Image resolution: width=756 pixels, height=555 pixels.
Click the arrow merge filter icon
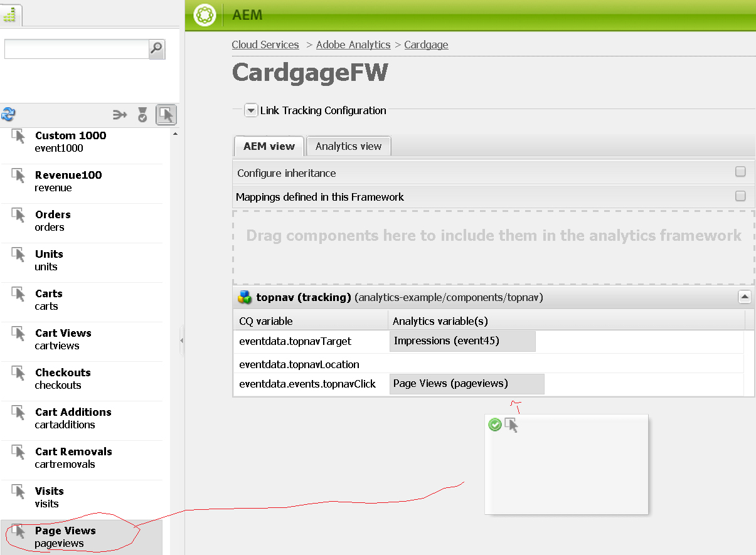pos(120,115)
